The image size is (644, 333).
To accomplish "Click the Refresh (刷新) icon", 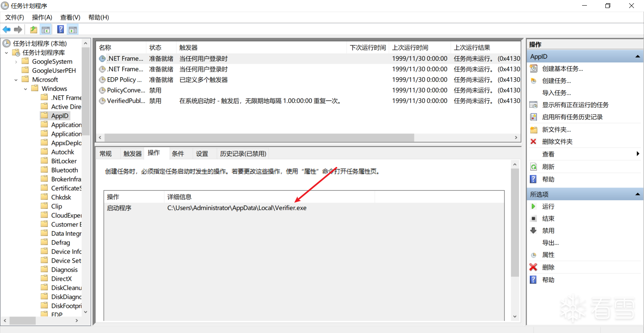I will click(533, 166).
